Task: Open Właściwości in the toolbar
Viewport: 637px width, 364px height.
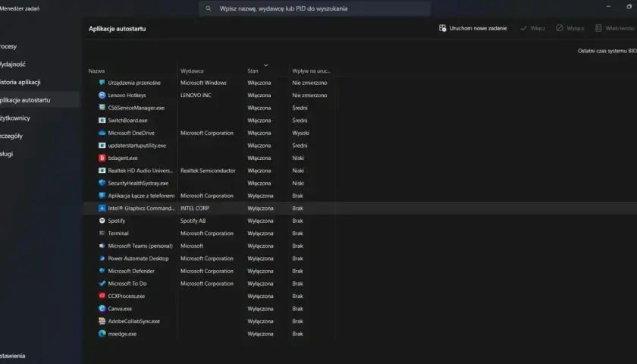Action: coord(615,29)
